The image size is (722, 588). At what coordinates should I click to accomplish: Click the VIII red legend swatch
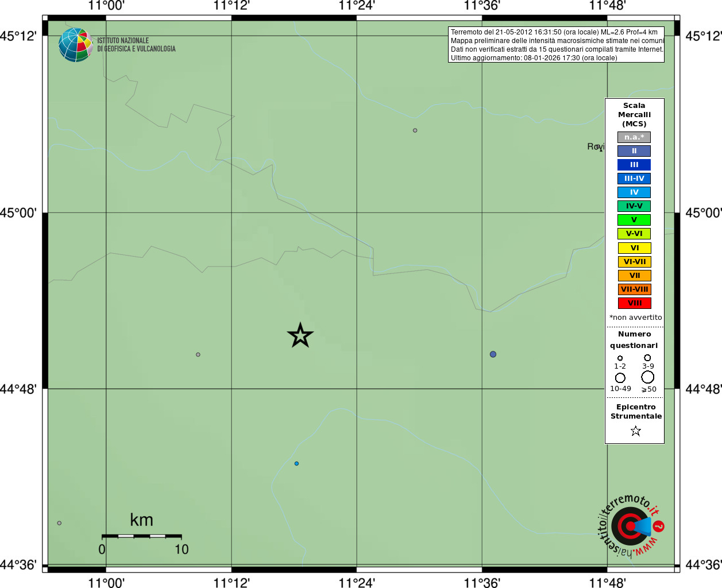[x=635, y=303]
